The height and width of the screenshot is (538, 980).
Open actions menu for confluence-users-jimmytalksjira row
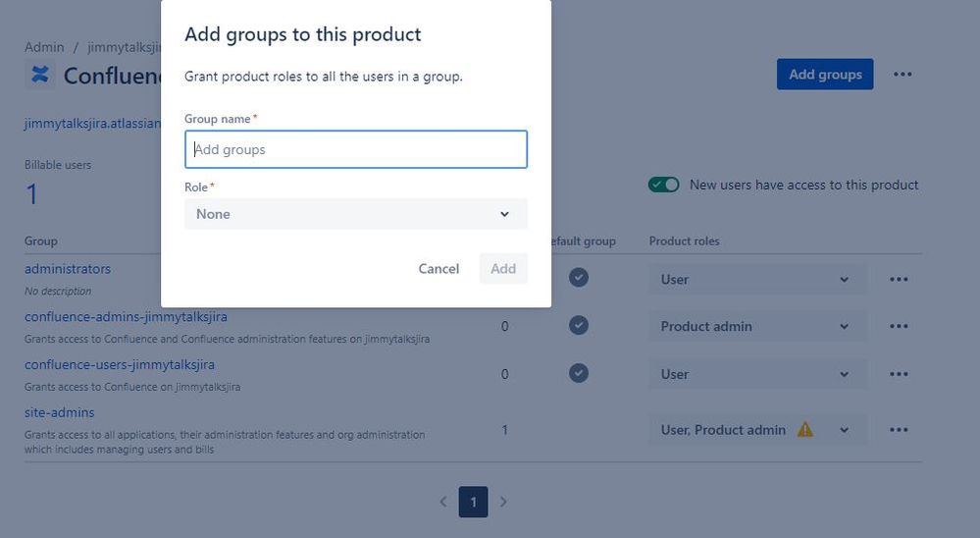point(899,374)
